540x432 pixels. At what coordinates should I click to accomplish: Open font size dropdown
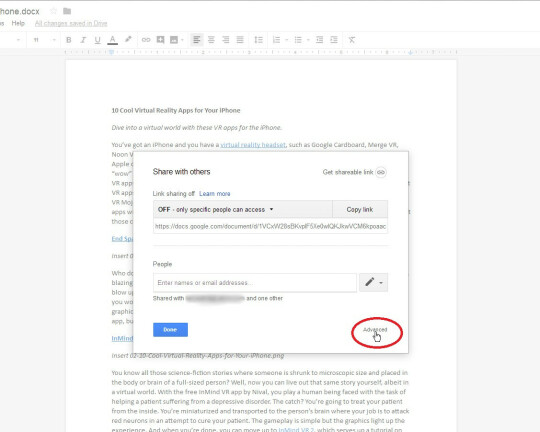tap(44, 40)
